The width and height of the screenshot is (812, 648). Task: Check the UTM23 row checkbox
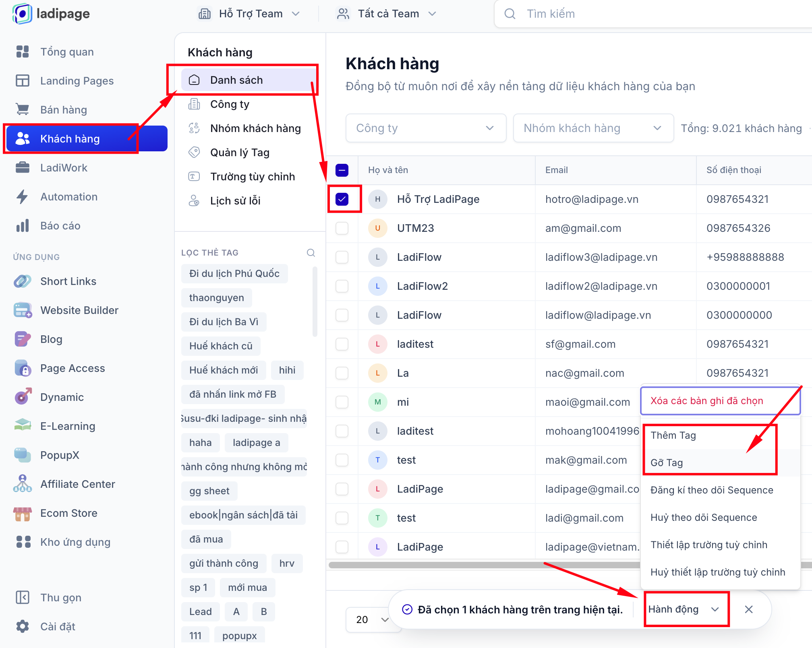(x=342, y=228)
